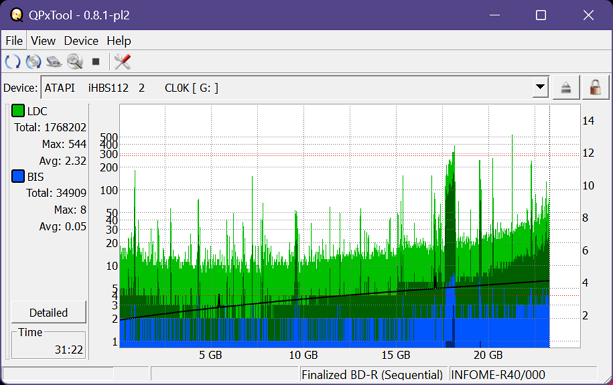Stop the running test with the square icon
The width and height of the screenshot is (613, 385).
[95, 62]
